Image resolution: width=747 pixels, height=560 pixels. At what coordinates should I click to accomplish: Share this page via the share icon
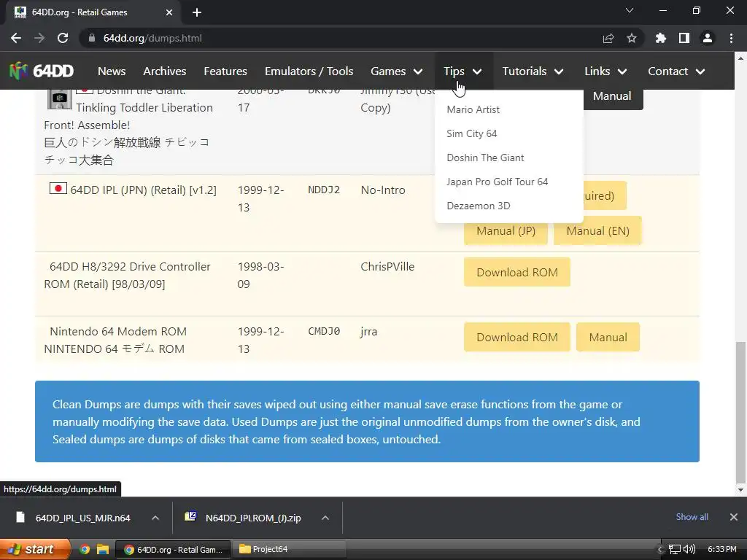click(x=608, y=38)
